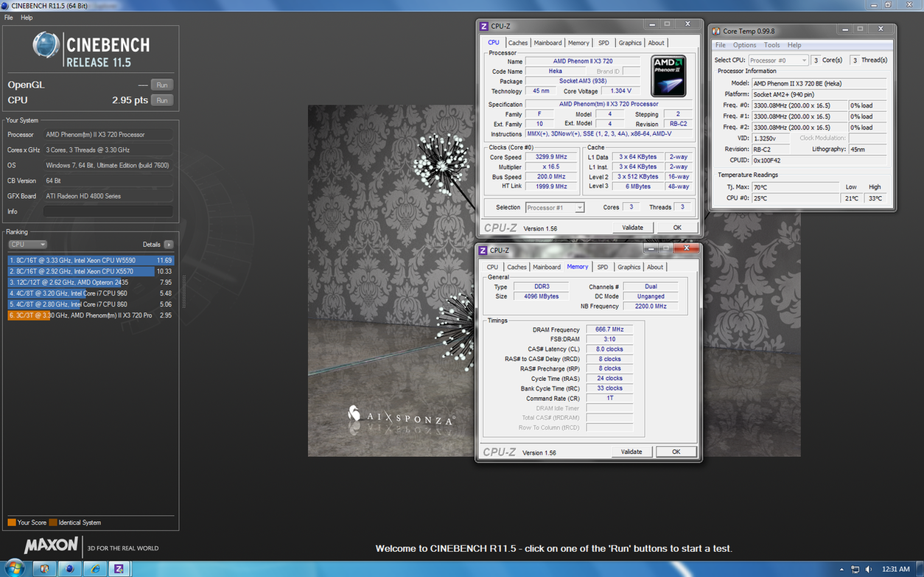
Task: Open the Windows Start menu orb
Action: [14, 568]
